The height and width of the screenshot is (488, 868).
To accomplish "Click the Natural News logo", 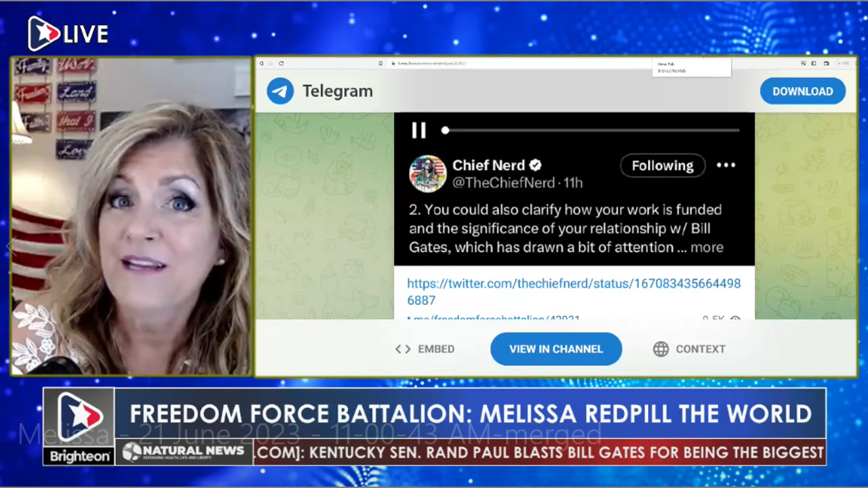I will click(183, 452).
